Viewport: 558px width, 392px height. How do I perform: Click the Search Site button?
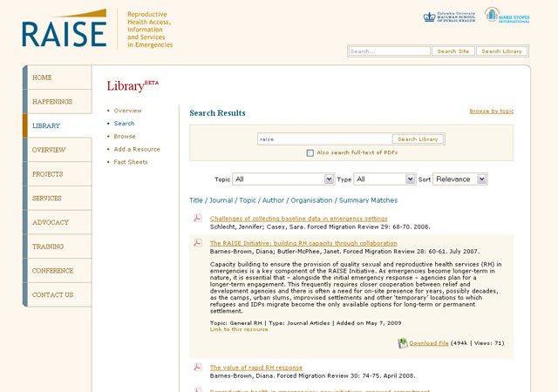pos(453,51)
